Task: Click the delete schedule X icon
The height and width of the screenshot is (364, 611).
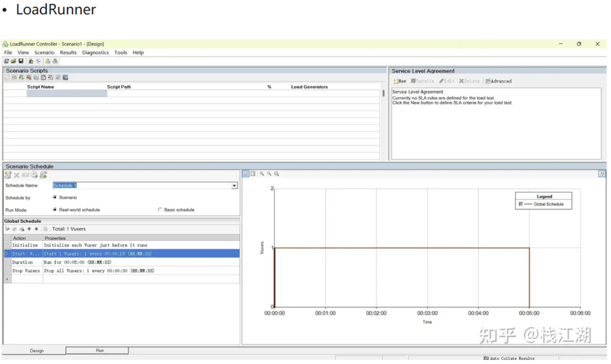Action: coord(17,175)
